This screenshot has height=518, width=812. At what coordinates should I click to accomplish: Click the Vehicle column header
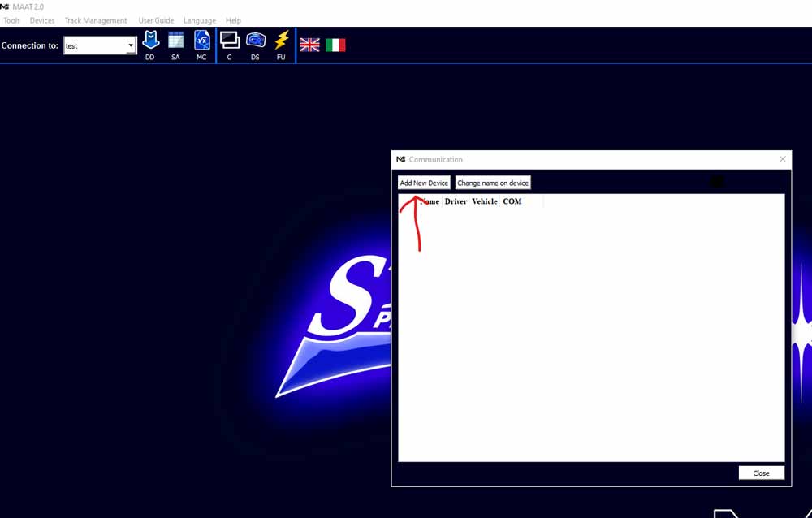(x=485, y=201)
